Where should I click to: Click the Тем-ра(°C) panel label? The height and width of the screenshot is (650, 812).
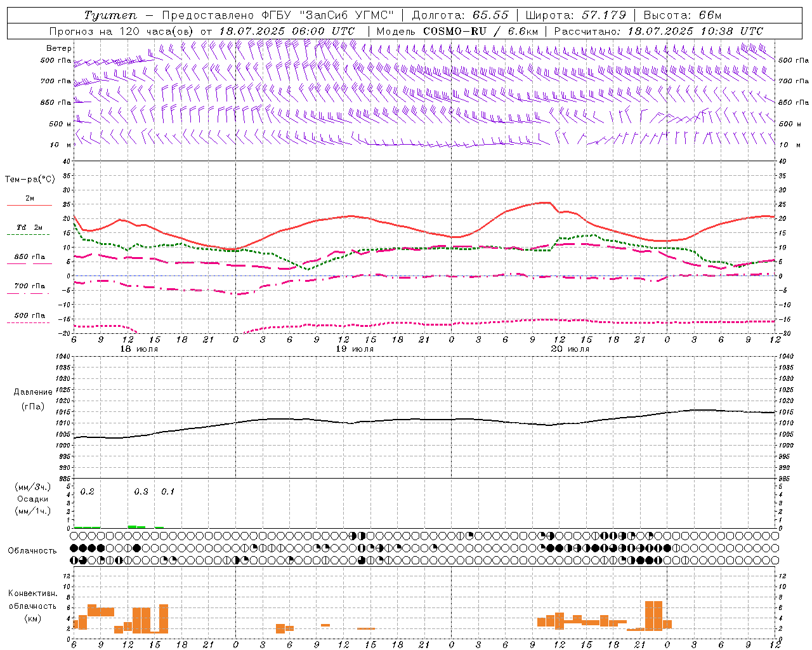[30, 179]
